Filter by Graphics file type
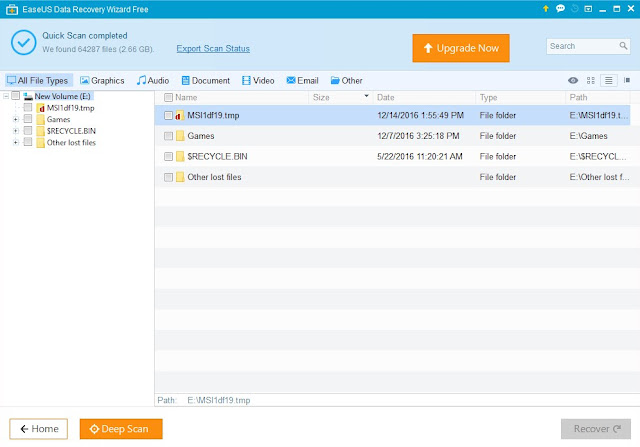Screen dimensions: 640x447 tap(102, 80)
